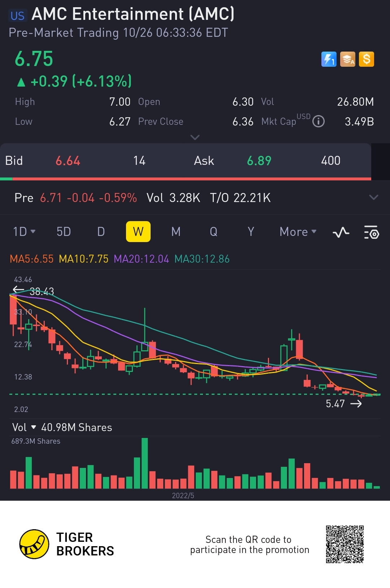Tap the 43.46 price axis label
Image resolution: width=390 pixels, height=588 pixels.
coord(23,280)
